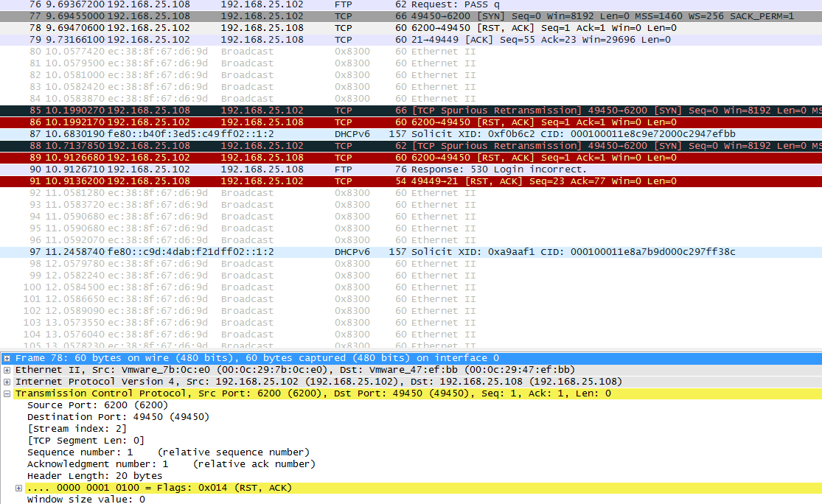
Task: Select the Acknowledgment number field
Action: (171, 464)
